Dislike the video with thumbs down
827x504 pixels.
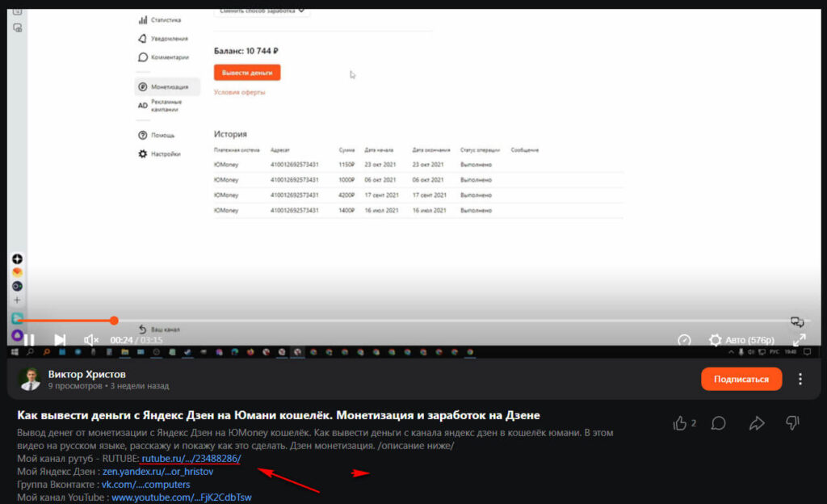[792, 422]
